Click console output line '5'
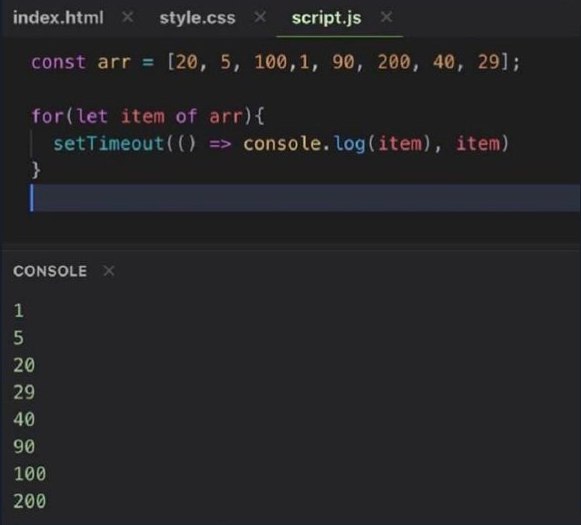 19,338
